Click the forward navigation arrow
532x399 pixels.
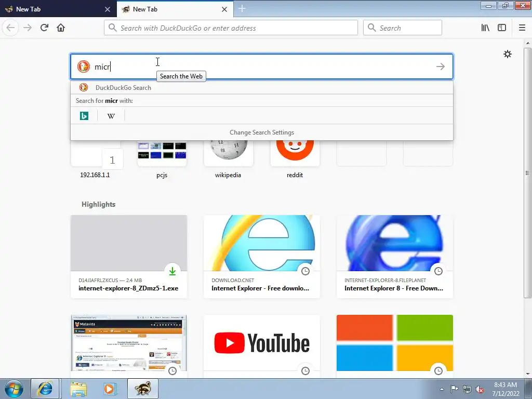[x=28, y=28]
